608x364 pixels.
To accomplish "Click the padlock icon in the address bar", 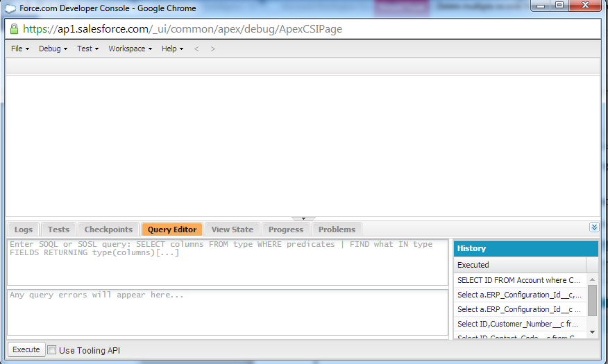I will point(14,29).
